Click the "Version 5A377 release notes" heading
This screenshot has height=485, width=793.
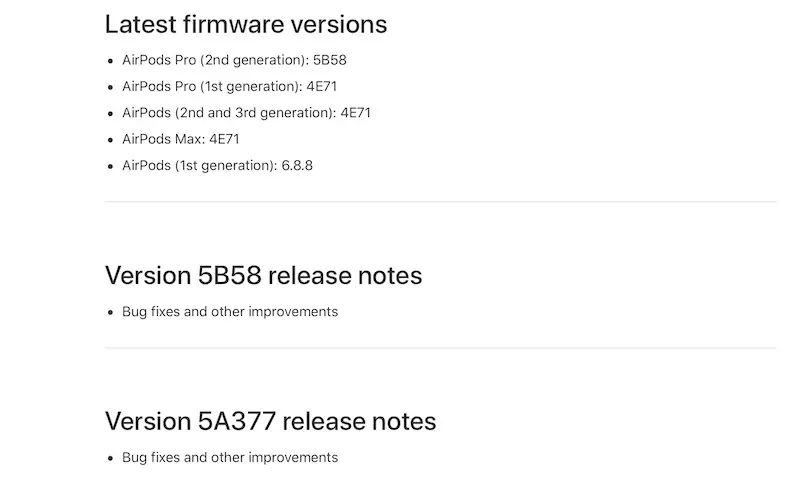270,421
